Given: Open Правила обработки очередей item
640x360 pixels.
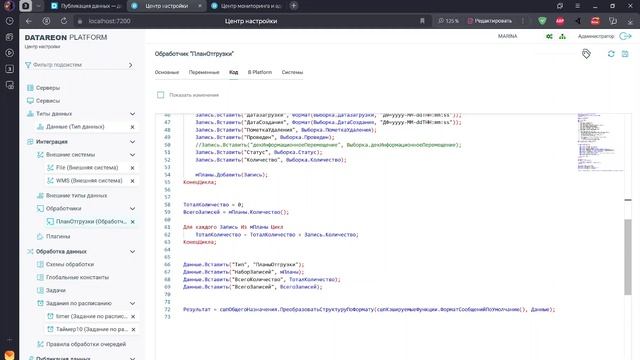Looking at the screenshot, I should (x=86, y=344).
